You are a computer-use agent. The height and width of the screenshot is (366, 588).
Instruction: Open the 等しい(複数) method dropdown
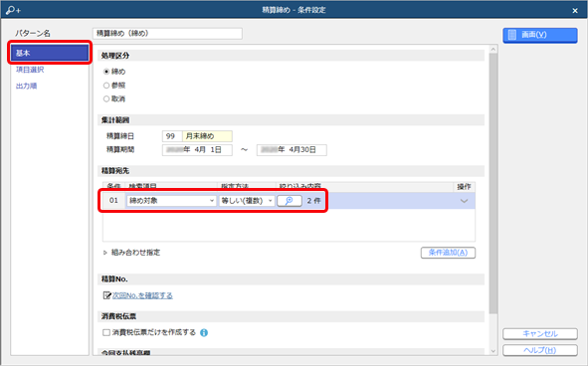[x=247, y=201]
